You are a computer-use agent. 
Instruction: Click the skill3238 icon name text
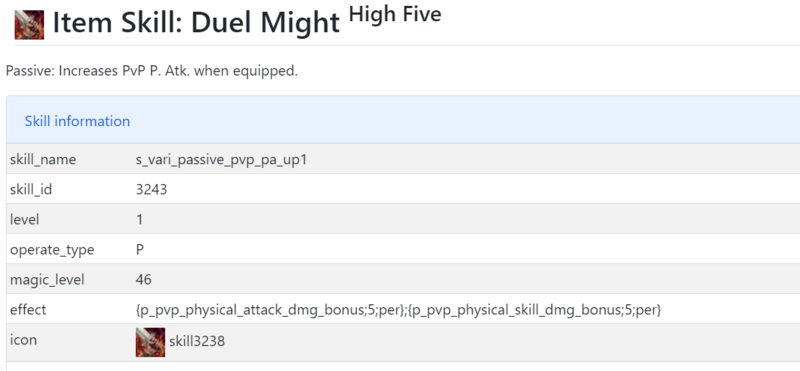point(197,341)
